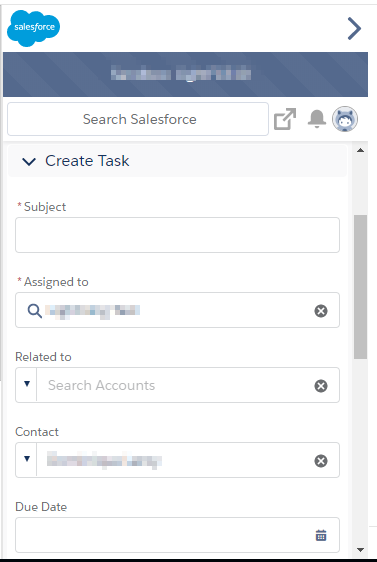Click the Subject input field
Image resolution: width=377 pixels, height=562 pixels.
[x=177, y=235]
